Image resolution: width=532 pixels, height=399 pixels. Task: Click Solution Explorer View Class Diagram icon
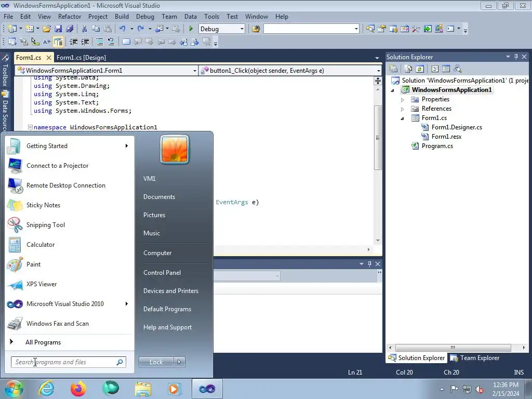point(457,69)
